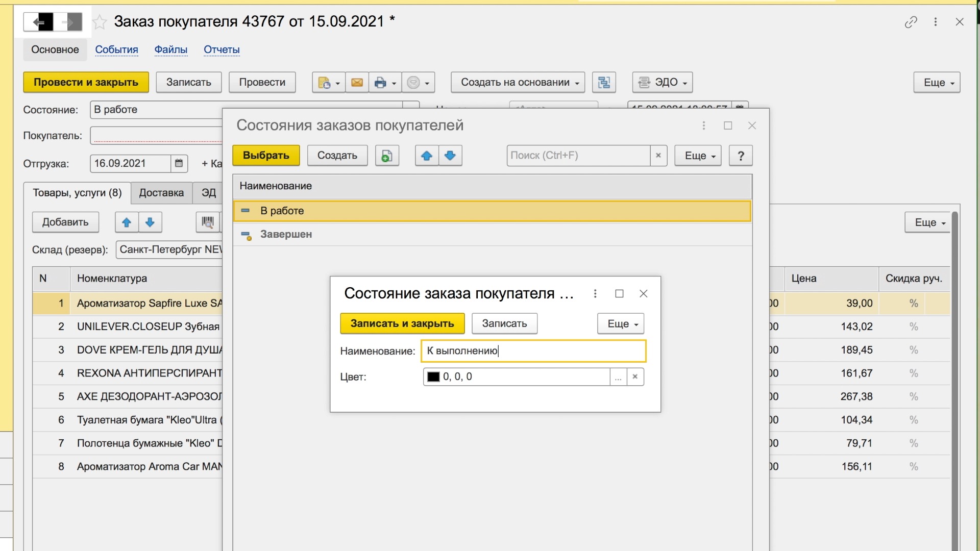Add order to favorites with star
This screenshot has width=980, height=551.
pos(100,22)
